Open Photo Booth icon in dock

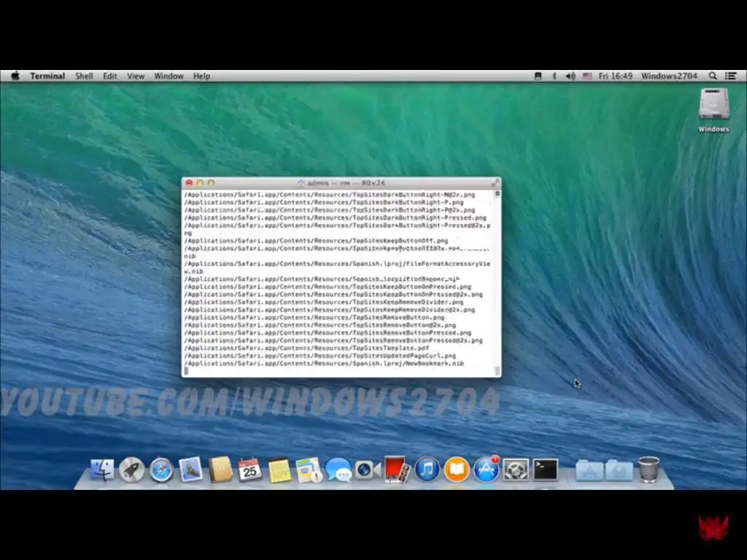pyautogui.click(x=397, y=470)
